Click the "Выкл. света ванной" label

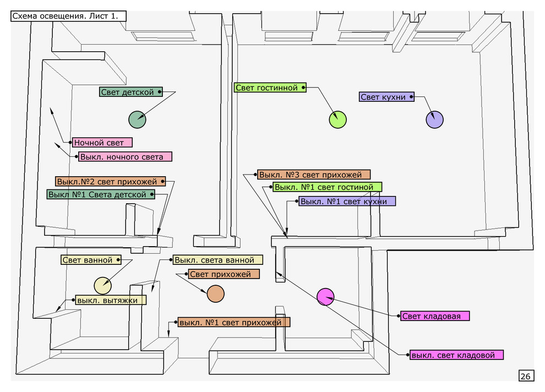tap(217, 260)
